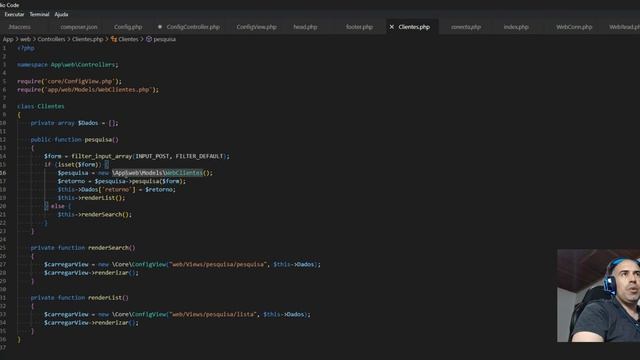
Task: Switch to the conexto.php tab
Action: tap(466, 27)
